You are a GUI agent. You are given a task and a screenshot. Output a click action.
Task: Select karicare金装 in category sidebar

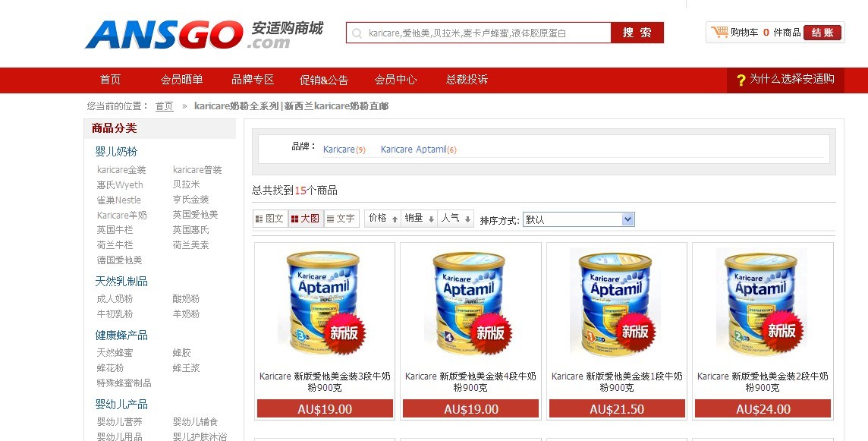click(x=121, y=169)
